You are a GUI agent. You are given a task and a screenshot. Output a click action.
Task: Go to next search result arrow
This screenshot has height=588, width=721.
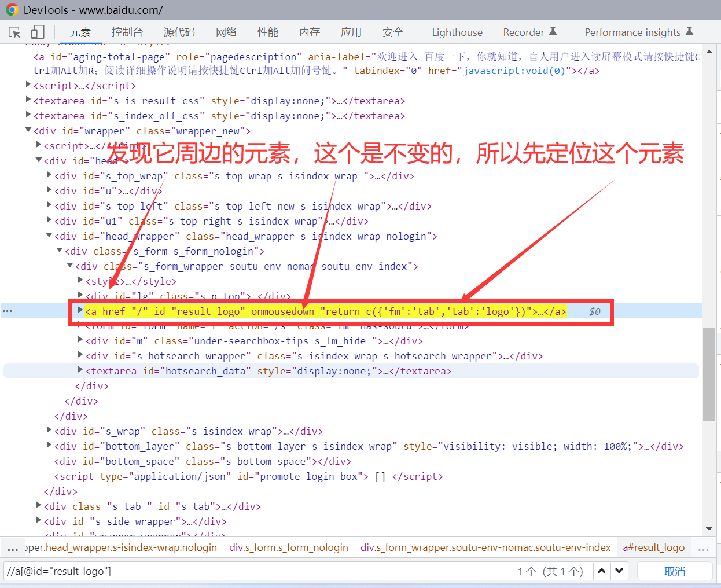click(x=619, y=571)
